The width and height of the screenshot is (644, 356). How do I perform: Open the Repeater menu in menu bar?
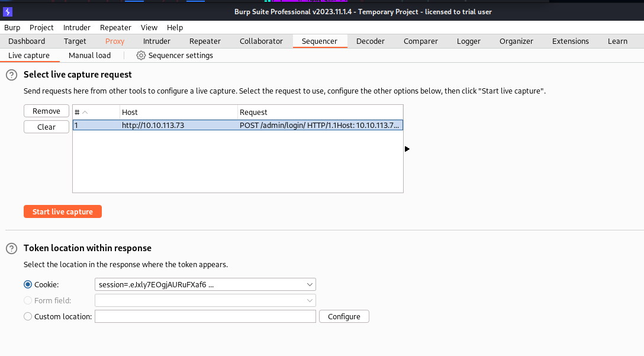coord(115,27)
